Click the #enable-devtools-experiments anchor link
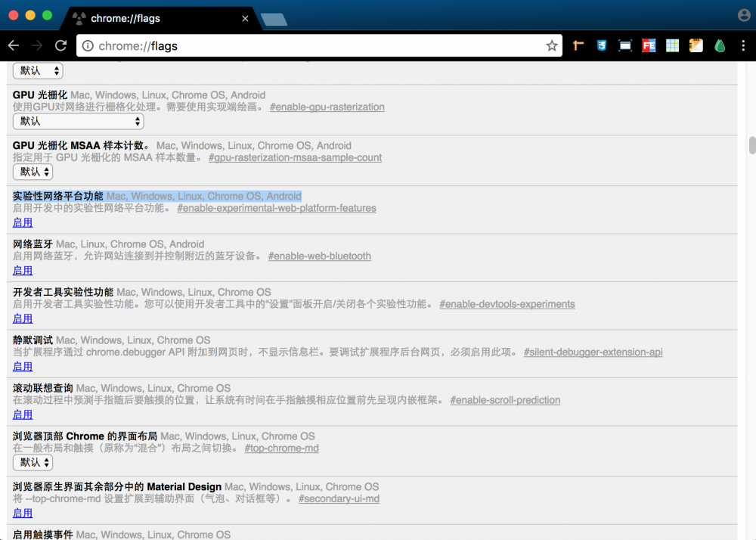Screen dimensions: 756x540 coord(507,304)
